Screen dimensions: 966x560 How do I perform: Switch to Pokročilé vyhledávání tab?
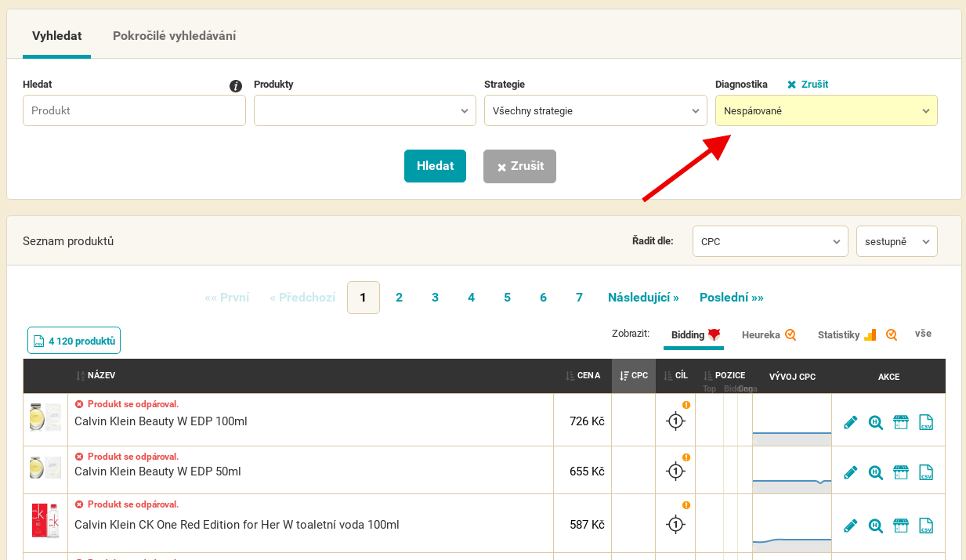(175, 36)
